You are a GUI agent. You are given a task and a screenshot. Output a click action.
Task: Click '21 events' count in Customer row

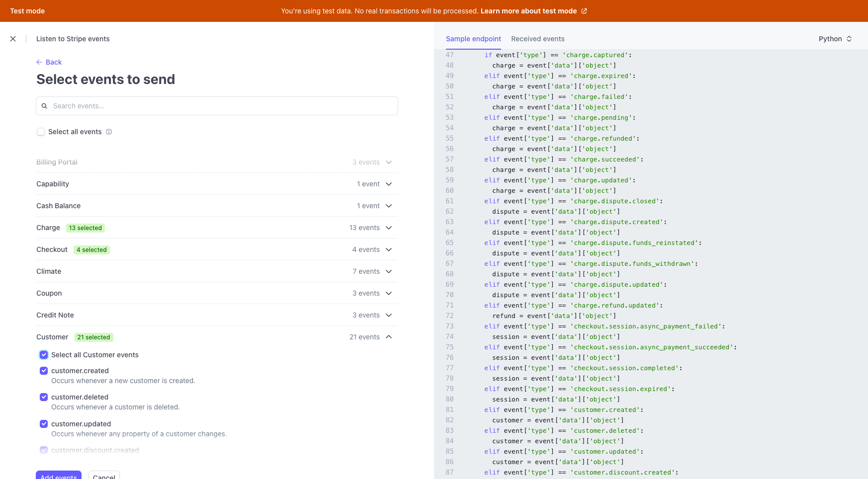coord(364,337)
